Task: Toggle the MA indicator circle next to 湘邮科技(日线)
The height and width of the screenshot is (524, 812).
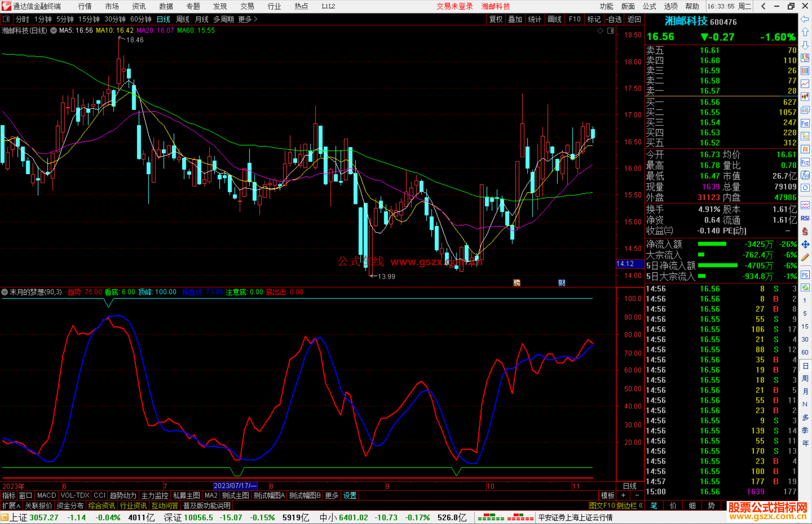Action: 54,30
